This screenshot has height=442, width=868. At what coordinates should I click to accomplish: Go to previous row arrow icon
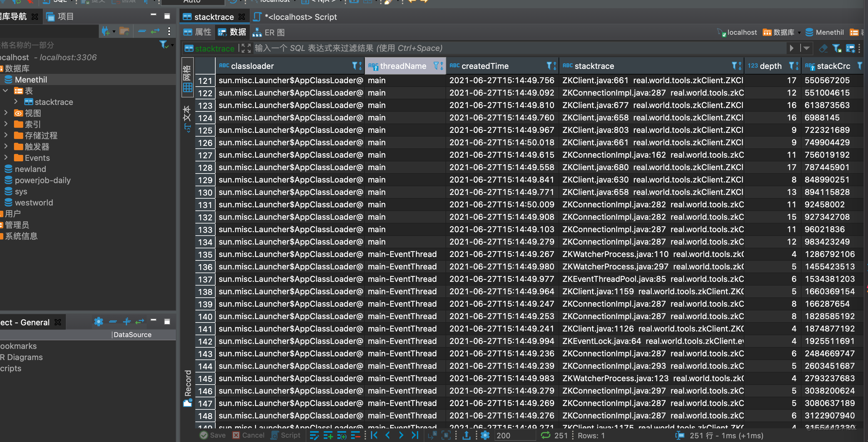(x=388, y=435)
